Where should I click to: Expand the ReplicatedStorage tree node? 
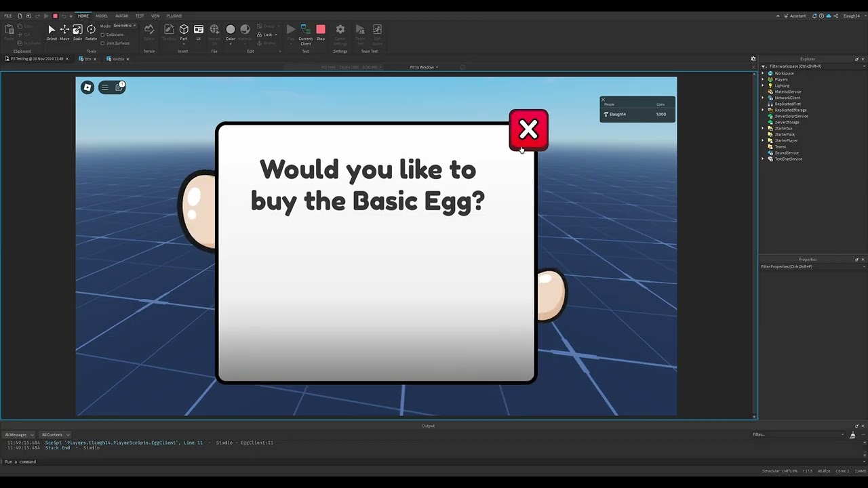[x=763, y=110]
